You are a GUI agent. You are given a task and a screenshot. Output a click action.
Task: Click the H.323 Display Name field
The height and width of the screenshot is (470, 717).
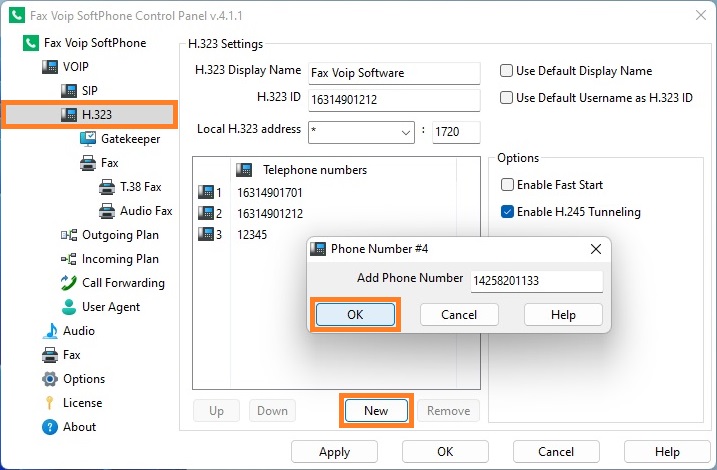click(x=394, y=73)
